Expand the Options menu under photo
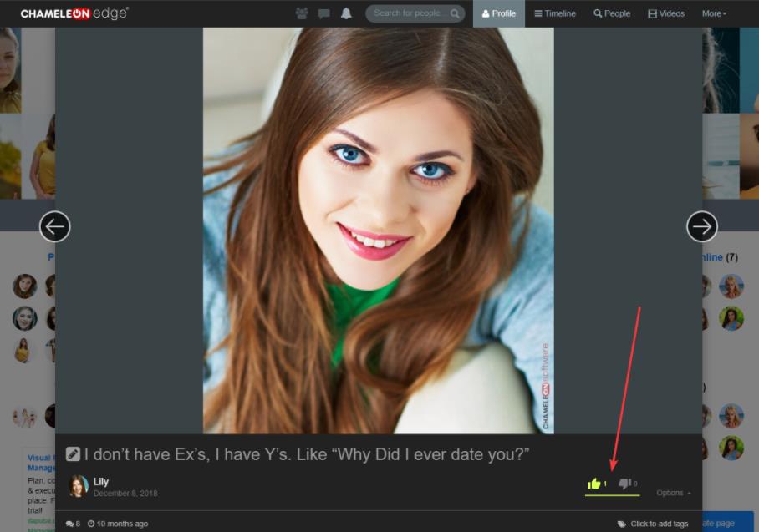This screenshot has height=532, width=759. 673,493
